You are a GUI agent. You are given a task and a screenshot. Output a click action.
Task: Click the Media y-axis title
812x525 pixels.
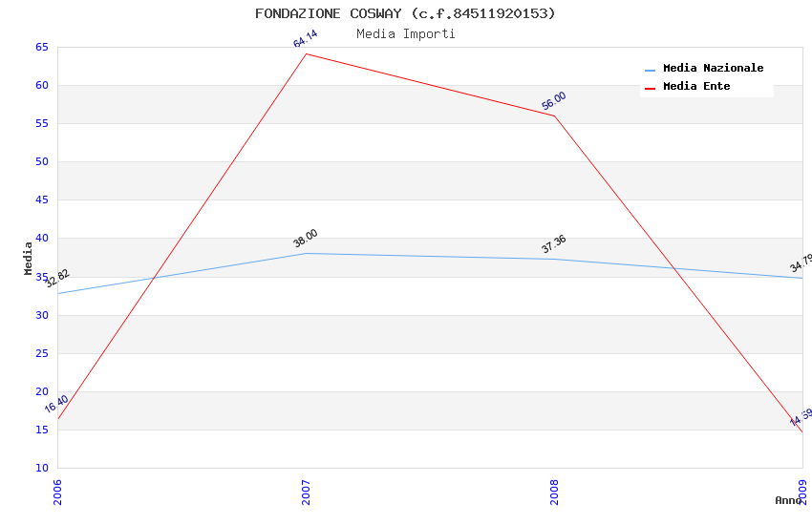pos(29,258)
